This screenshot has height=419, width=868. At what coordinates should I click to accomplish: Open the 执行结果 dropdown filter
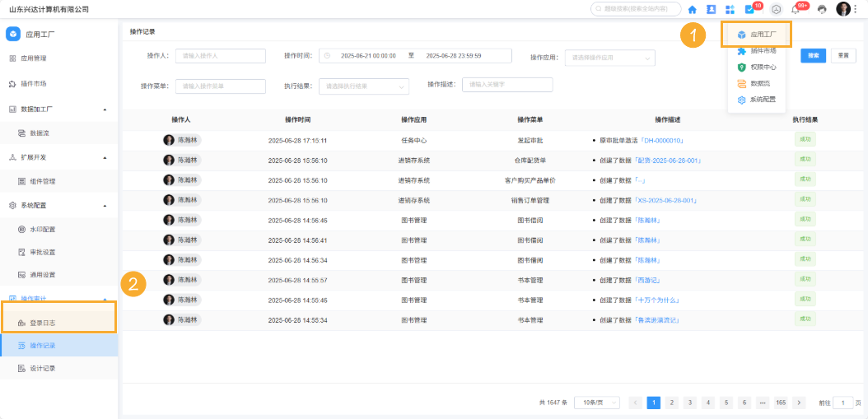coord(364,86)
